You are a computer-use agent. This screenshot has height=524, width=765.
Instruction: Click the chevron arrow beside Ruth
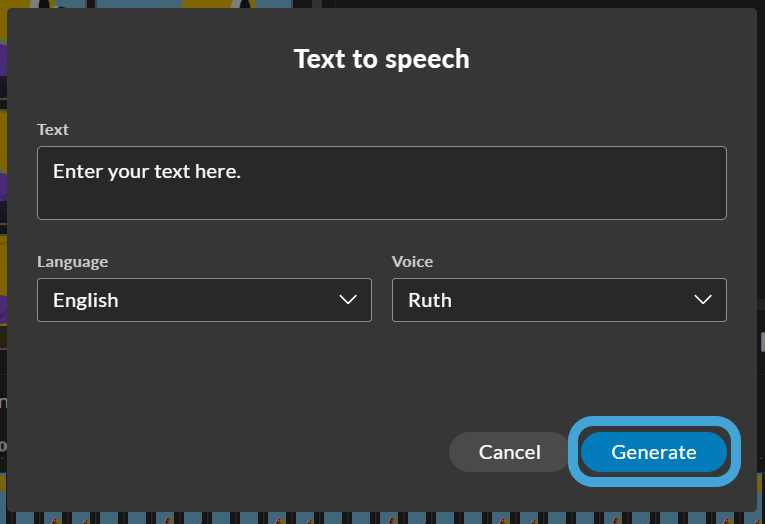click(703, 299)
